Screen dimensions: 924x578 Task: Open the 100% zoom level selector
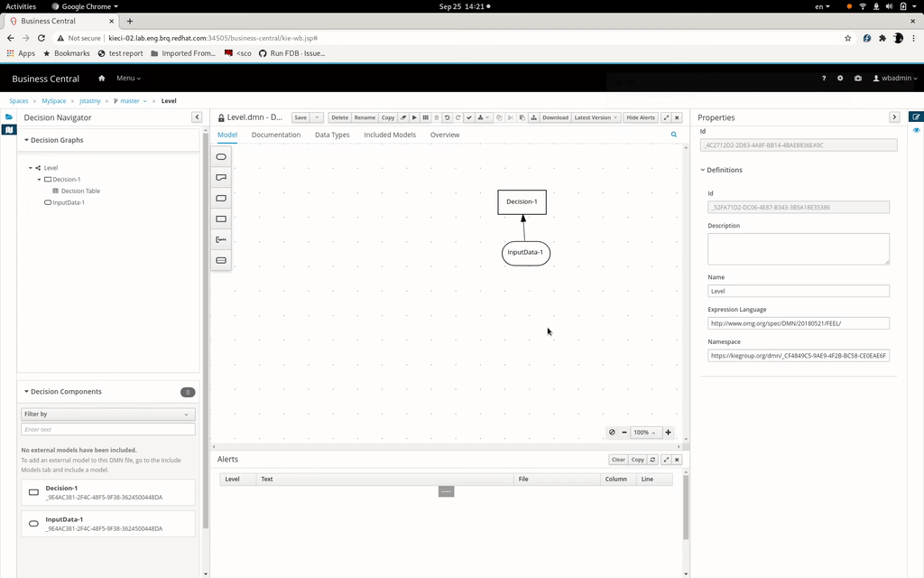click(644, 433)
